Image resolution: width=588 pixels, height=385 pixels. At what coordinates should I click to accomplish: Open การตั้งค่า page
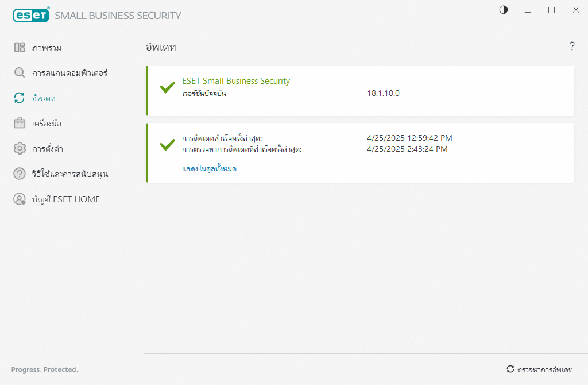click(x=48, y=149)
